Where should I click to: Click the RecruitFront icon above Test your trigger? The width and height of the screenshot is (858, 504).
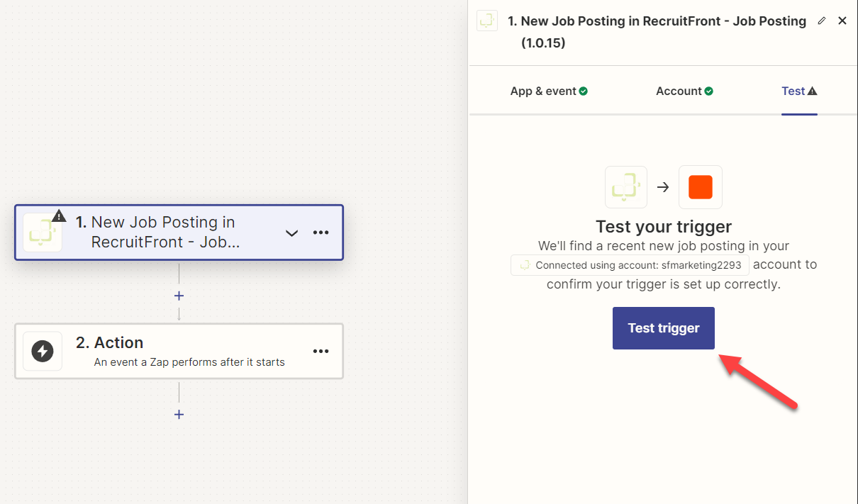(x=626, y=187)
